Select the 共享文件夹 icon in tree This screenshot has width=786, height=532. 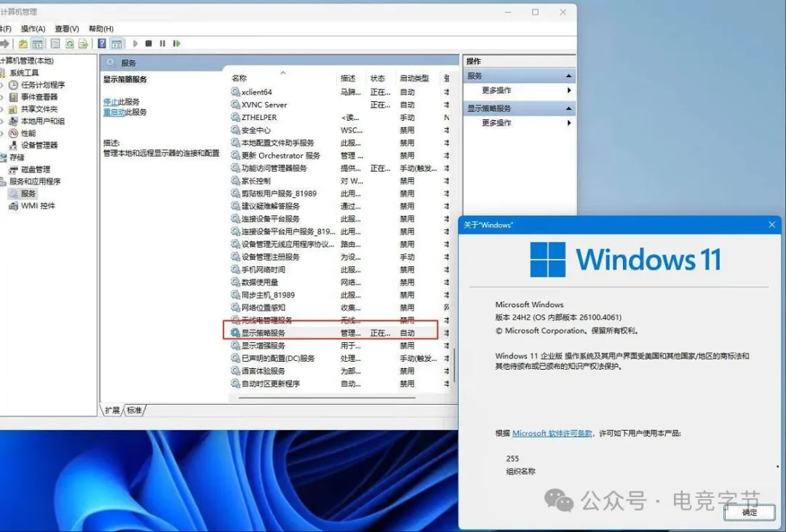[14, 109]
